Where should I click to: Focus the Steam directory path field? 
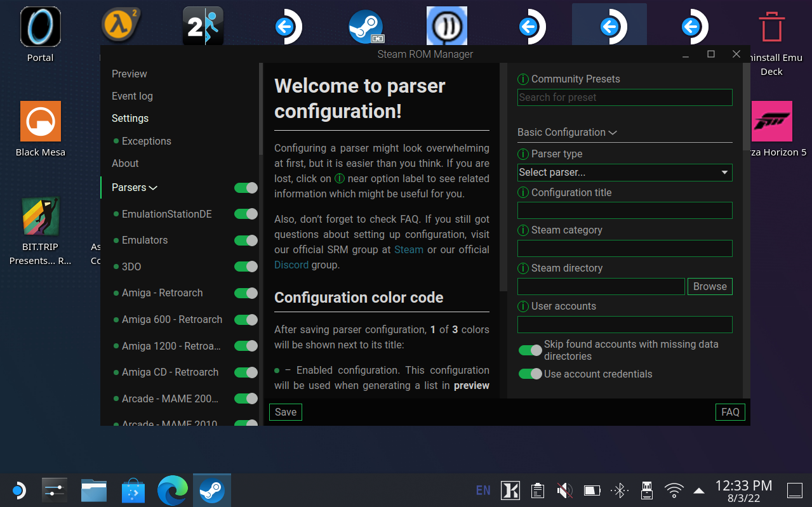click(601, 287)
